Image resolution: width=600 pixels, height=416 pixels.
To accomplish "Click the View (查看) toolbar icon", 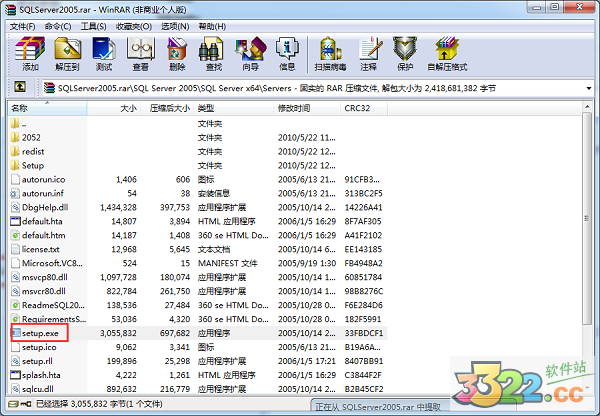I will tap(140, 49).
